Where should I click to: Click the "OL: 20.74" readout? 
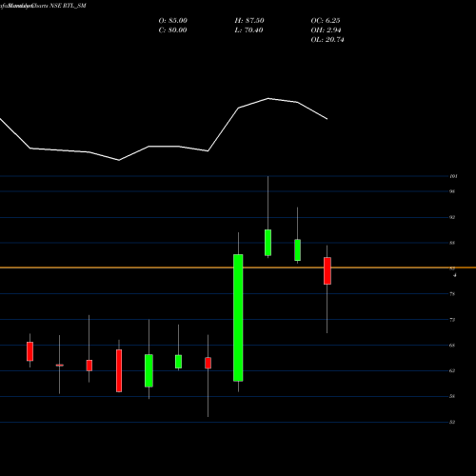coord(327,40)
